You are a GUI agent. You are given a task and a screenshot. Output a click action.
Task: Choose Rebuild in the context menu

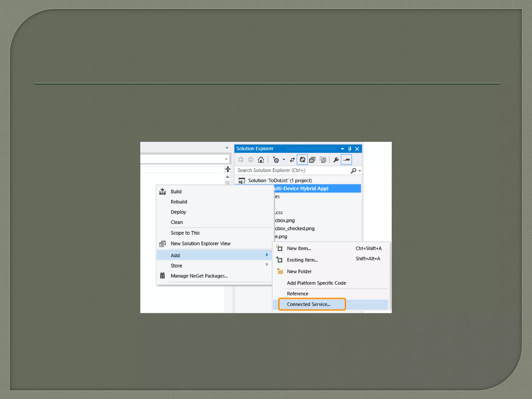(179, 202)
